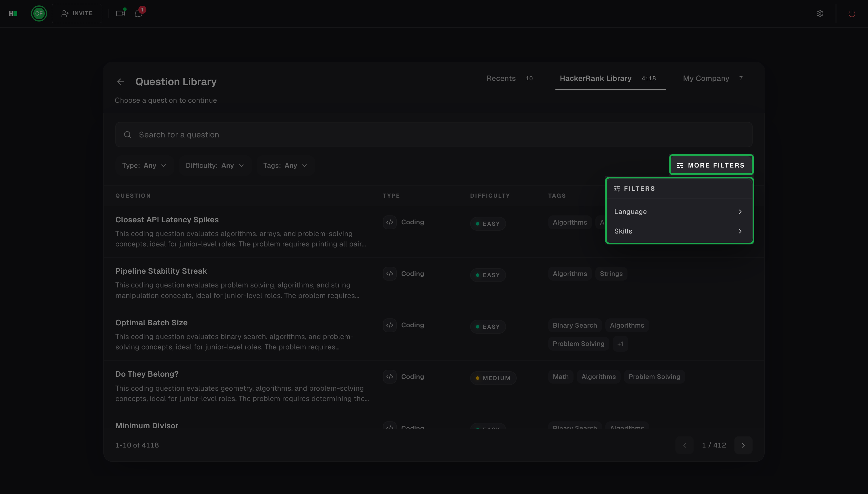This screenshot has height=494, width=868.
Task: Open the Difficulty: Any dropdown
Action: [x=215, y=166]
